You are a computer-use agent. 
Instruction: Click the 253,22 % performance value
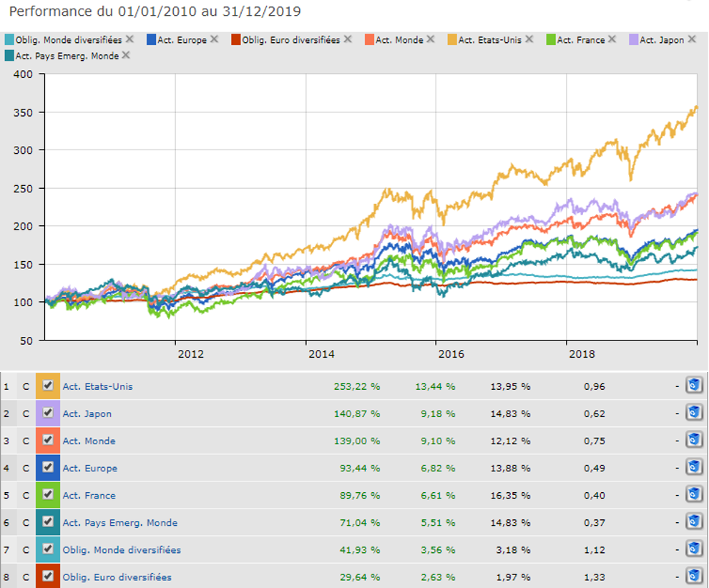pos(356,386)
